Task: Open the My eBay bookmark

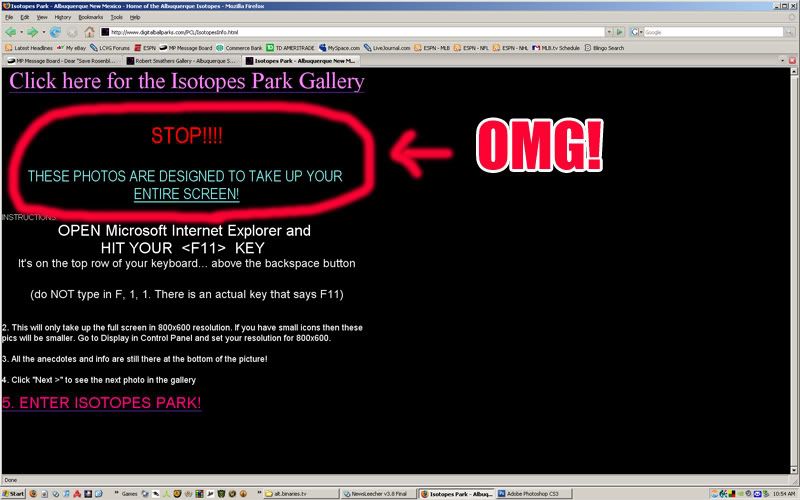Action: point(71,48)
